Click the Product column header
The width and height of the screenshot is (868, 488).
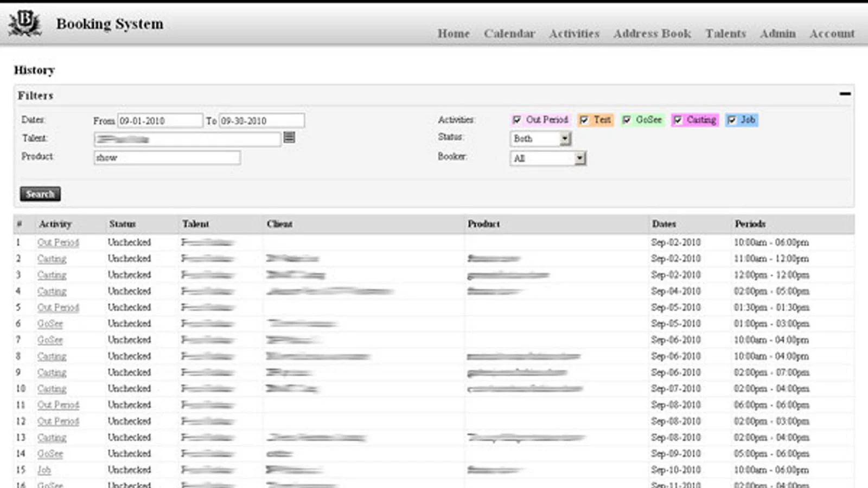coord(483,224)
